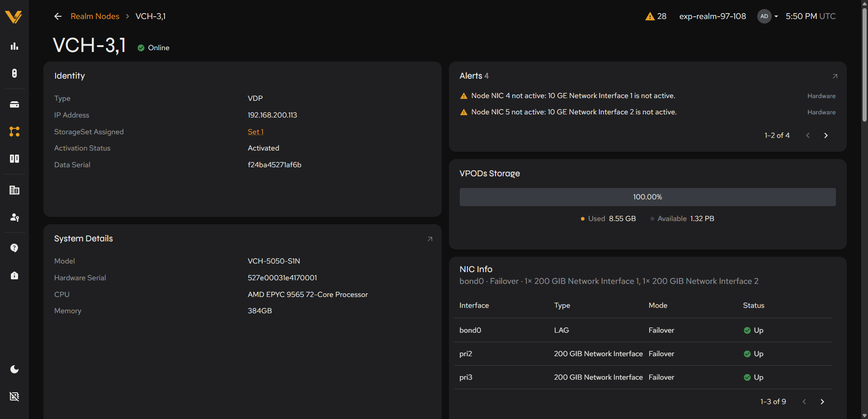Open the lock security sidebar icon

click(x=14, y=275)
